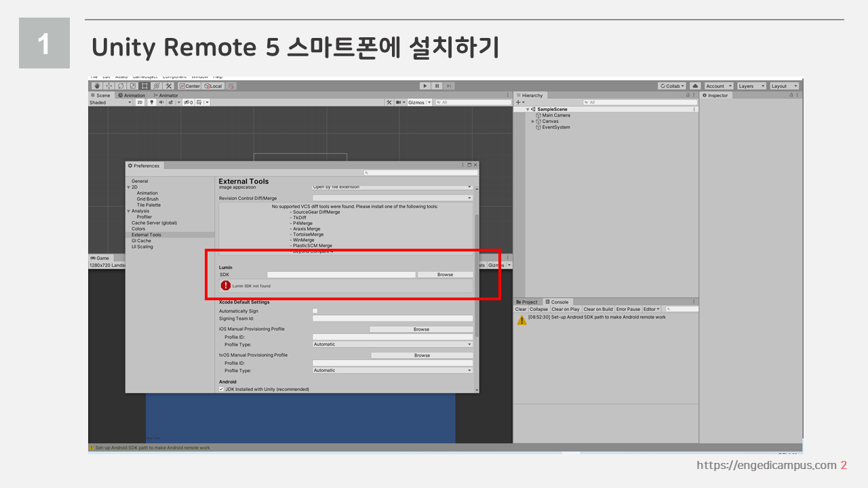Select the Transform tool
868x488 pixels.
tap(156, 86)
